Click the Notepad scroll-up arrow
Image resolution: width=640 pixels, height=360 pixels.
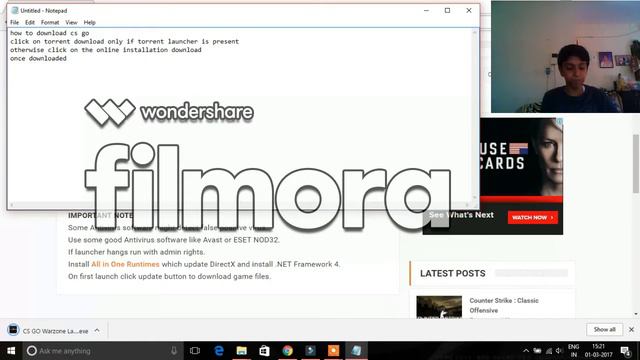[475, 31]
